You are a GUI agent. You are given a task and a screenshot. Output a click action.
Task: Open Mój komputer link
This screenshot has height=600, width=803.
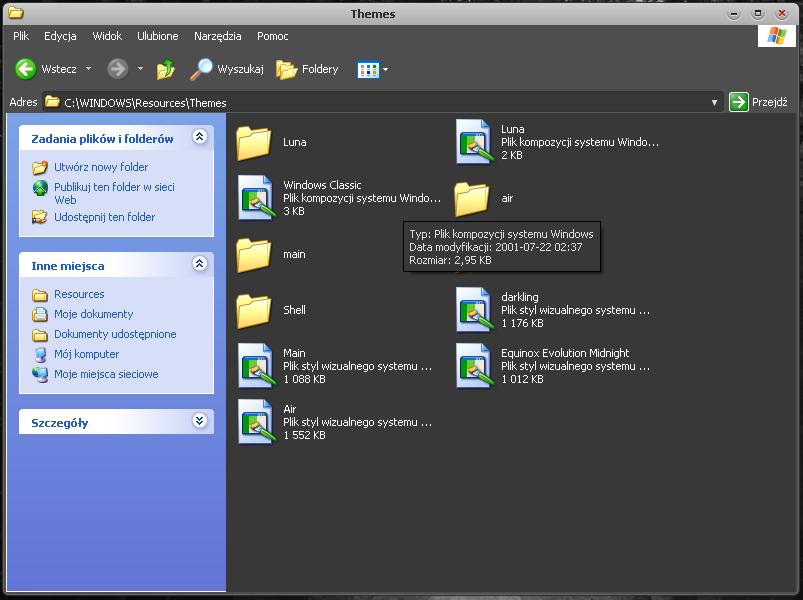87,354
